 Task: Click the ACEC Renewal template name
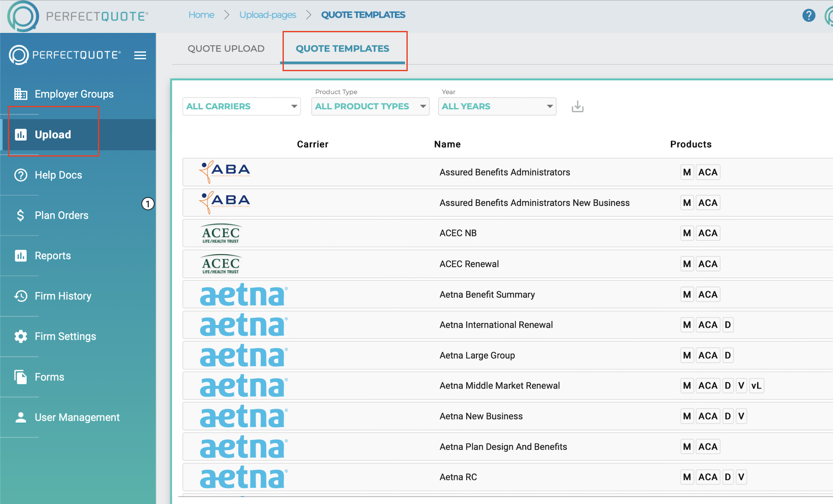coord(469,264)
